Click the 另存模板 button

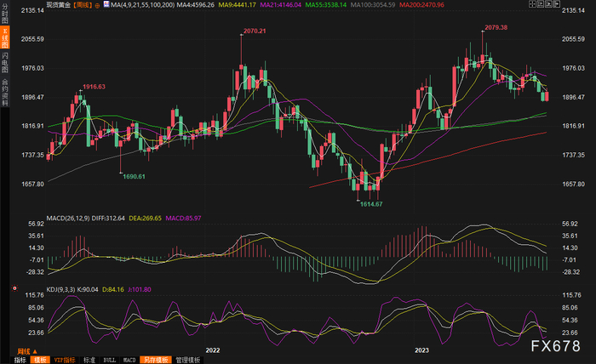(156, 360)
